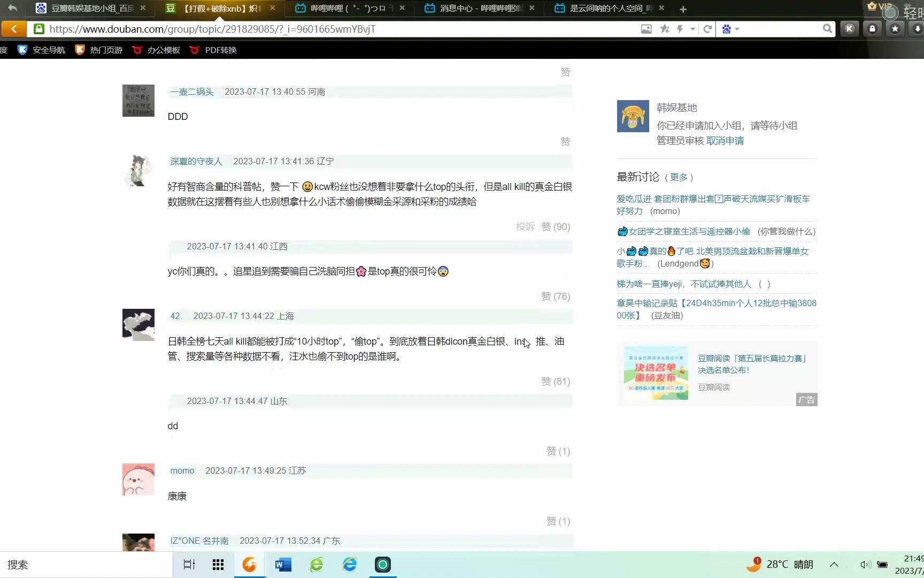Screen dimensions: 924x578
Task: Open the 办公模板 bookmark
Action: pyautogui.click(x=157, y=50)
